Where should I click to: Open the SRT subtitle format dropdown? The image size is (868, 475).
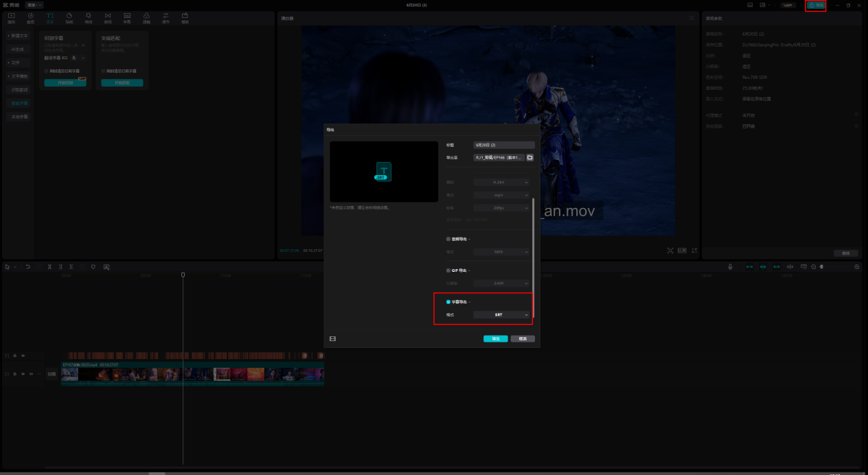503,314
